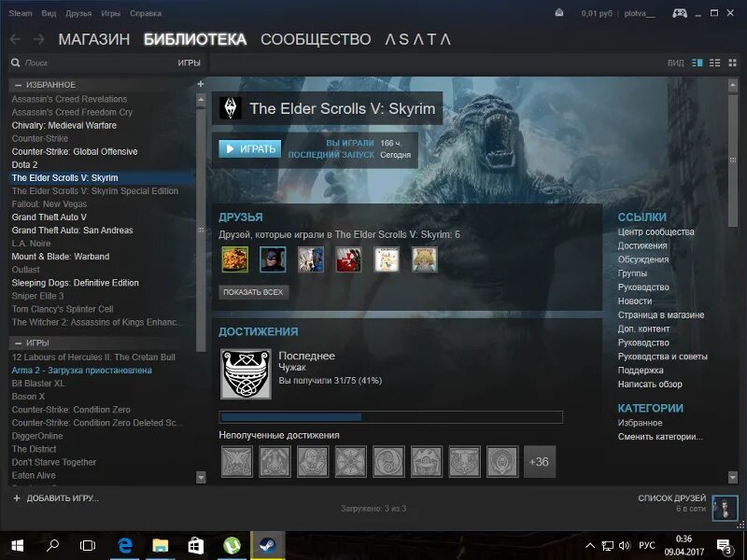The image size is (747, 560).
Task: Open the Steam inbox envelope icon
Action: point(559,13)
